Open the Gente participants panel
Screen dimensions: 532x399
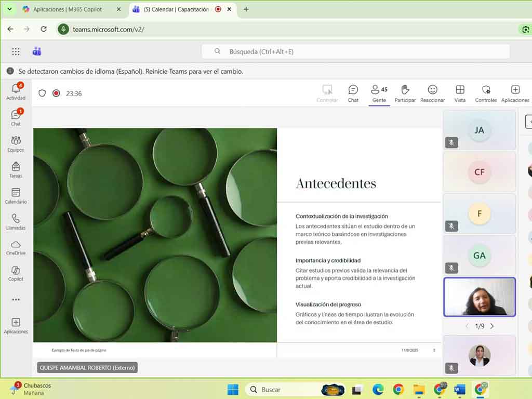point(379,94)
